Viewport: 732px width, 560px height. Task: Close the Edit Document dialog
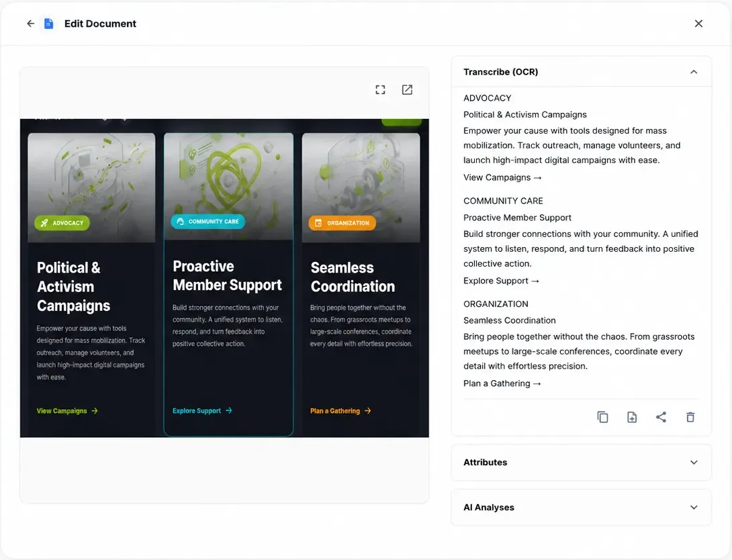[698, 24]
